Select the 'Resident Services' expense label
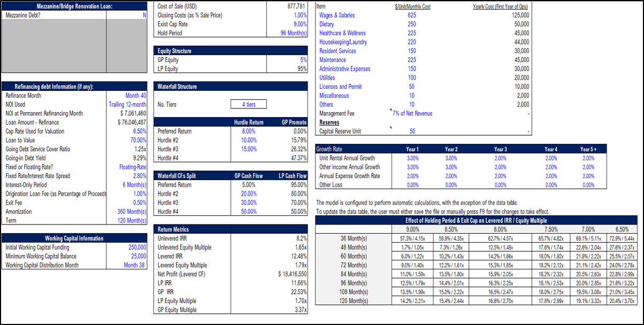 pos(338,51)
